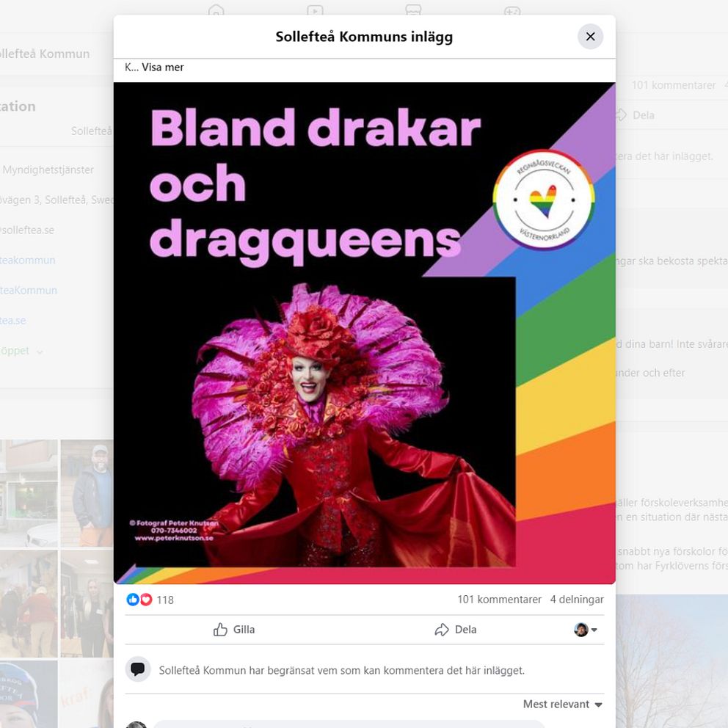Close the Sollefteå Kommuns inlägg dialog
This screenshot has width=728, height=728.
click(x=590, y=37)
